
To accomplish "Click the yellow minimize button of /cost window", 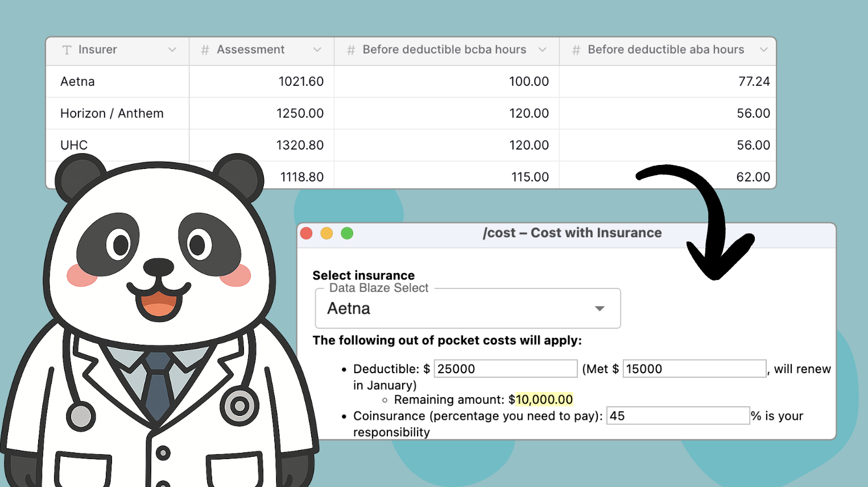I will (x=326, y=233).
